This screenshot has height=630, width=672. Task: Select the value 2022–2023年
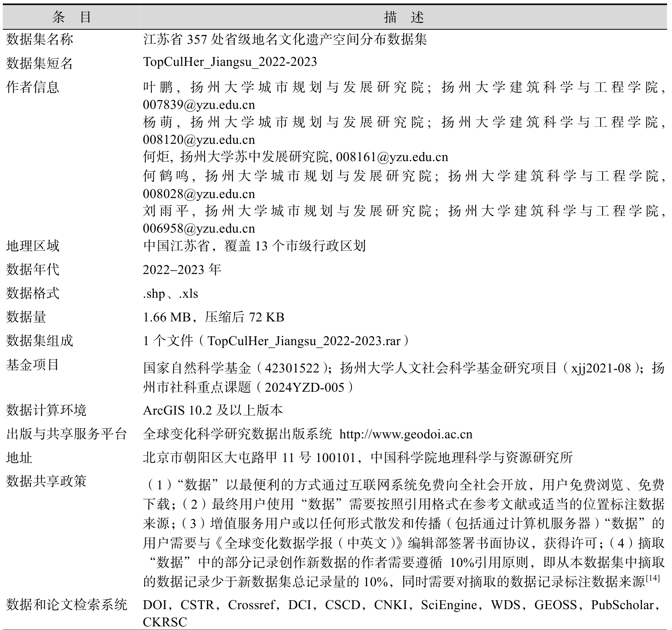[182, 269]
